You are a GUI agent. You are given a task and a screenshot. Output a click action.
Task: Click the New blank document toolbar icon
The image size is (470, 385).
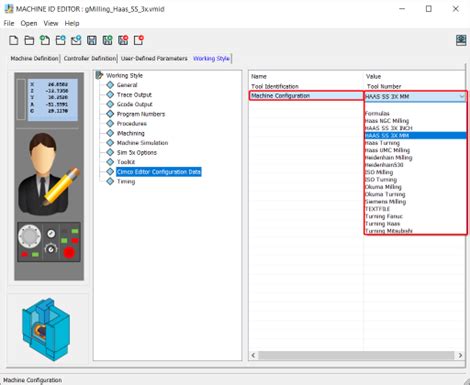coord(14,40)
